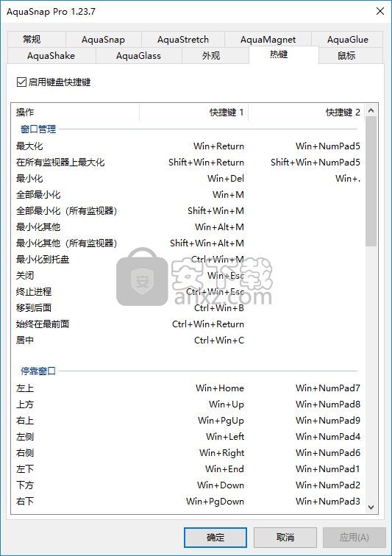
Task: Select the 最小化到托盘 row
Action: (188, 259)
